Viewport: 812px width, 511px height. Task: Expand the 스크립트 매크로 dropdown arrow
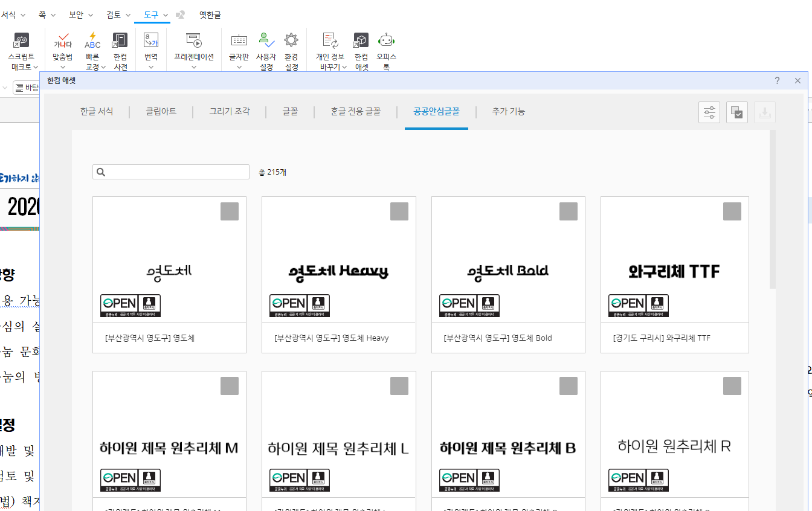pos(36,67)
